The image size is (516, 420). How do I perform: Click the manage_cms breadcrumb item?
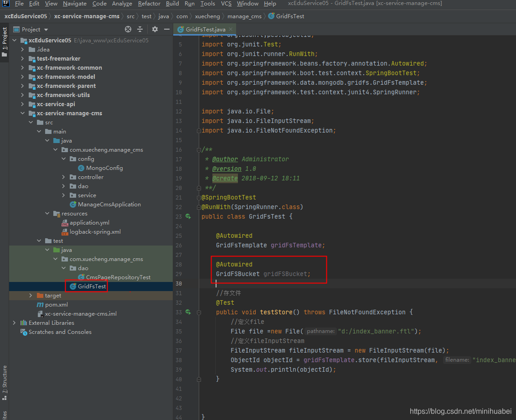coord(245,16)
